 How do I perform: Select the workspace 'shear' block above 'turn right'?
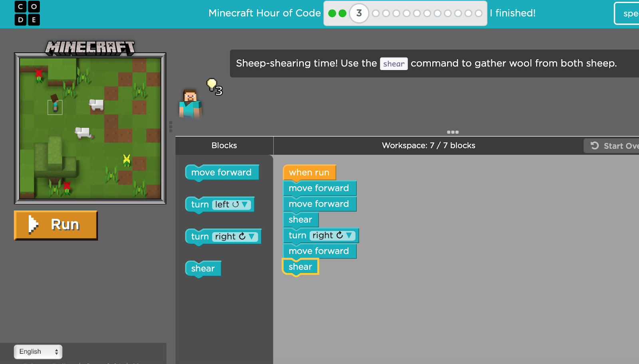[300, 220]
